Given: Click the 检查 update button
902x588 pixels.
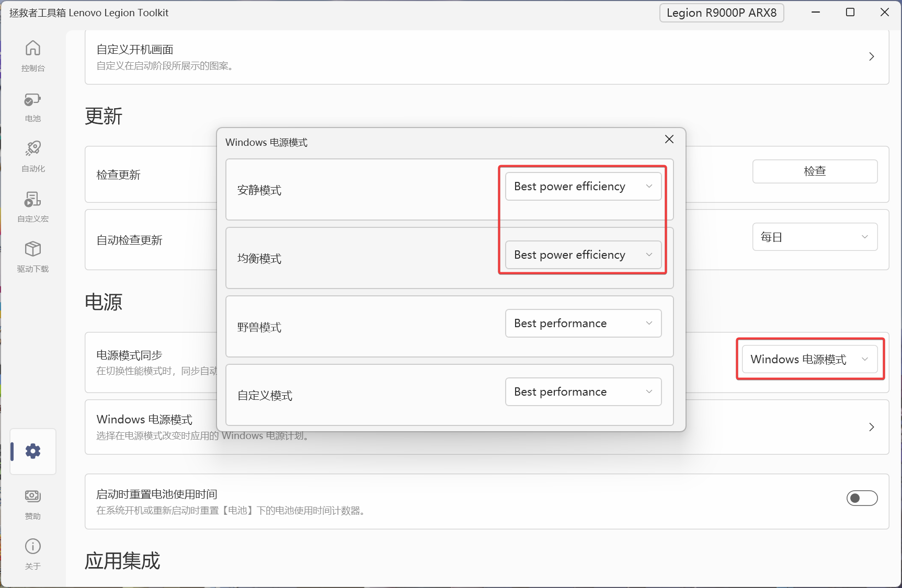Looking at the screenshot, I should point(815,171).
